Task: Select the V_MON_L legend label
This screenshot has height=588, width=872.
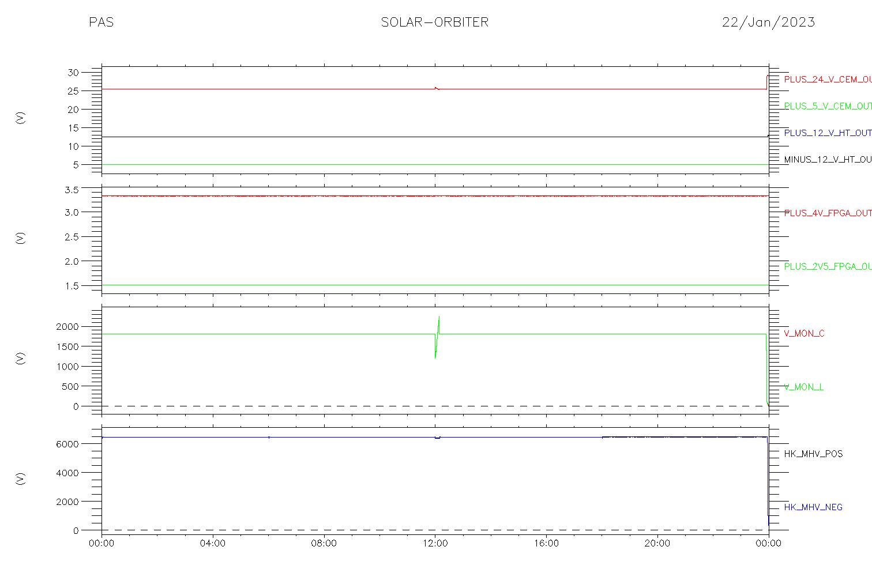Action: point(803,387)
